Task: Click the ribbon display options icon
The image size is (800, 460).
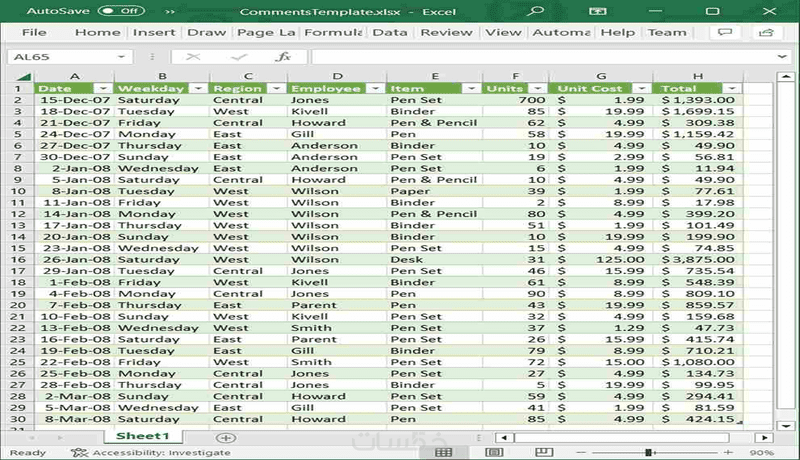Action: tap(597, 11)
